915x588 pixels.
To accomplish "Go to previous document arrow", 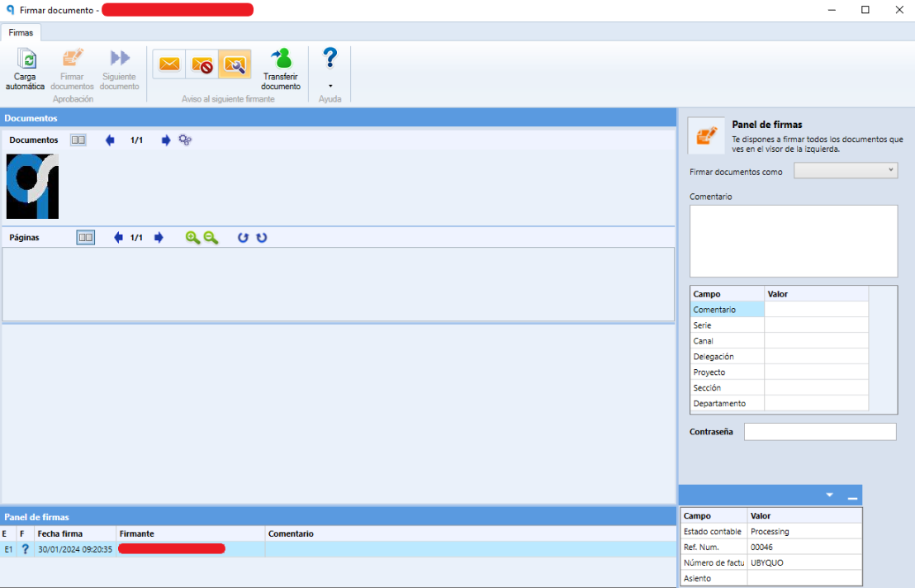I will (110, 140).
